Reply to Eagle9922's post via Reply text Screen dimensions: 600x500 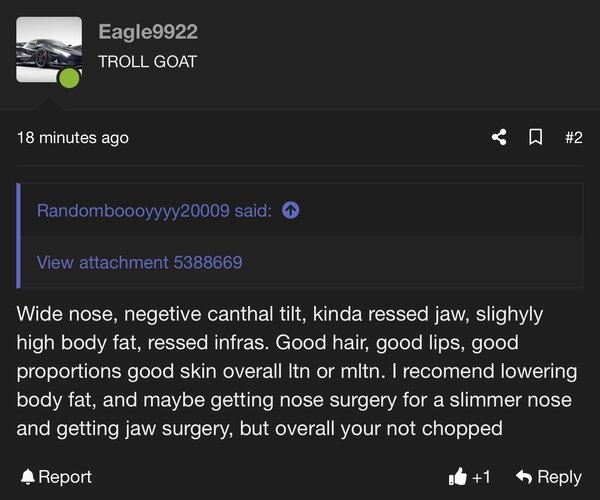(x=559, y=477)
